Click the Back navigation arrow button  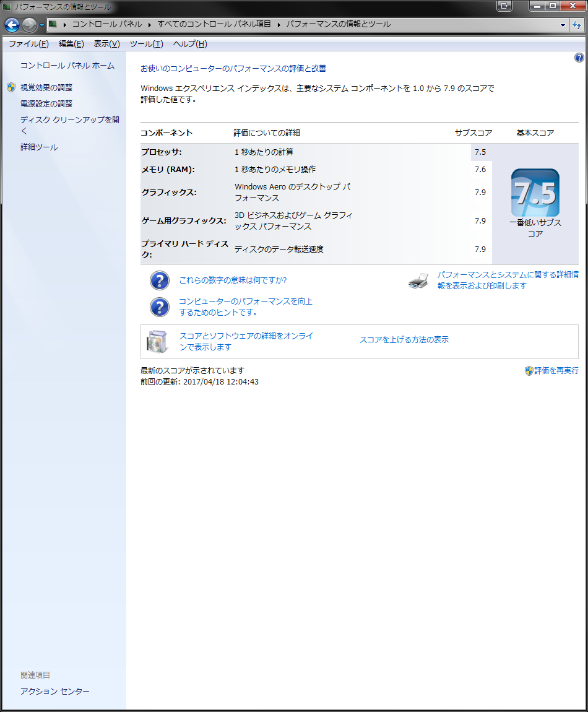[12, 25]
